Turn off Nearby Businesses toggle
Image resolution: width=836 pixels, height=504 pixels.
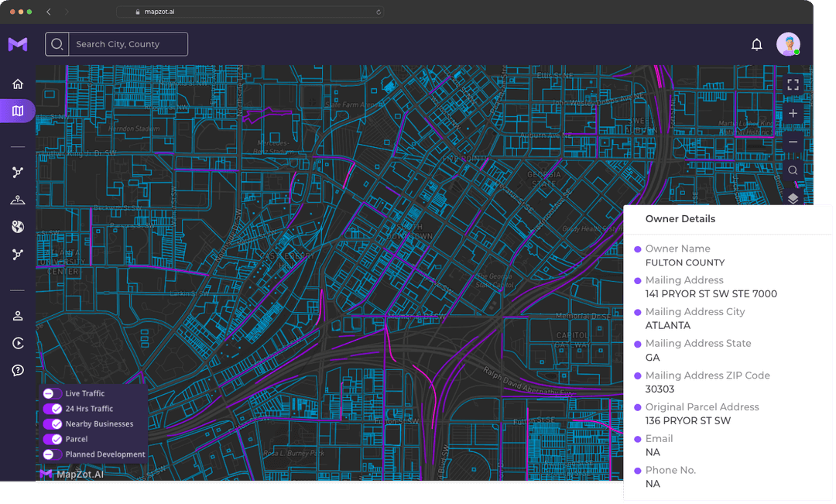[53, 424]
